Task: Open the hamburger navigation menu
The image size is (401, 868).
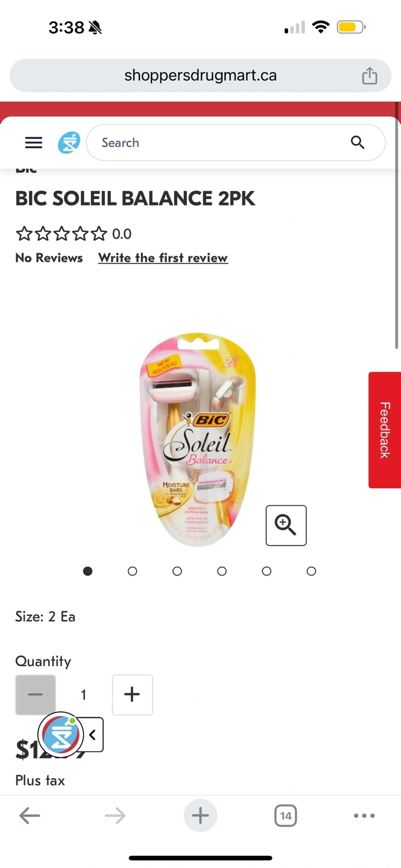Action: point(34,143)
